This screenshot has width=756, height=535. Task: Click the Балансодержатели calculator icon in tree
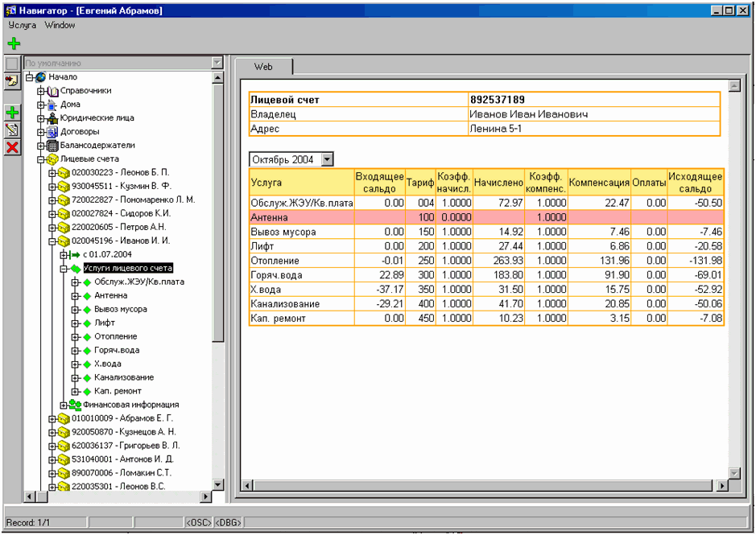tap(53, 146)
